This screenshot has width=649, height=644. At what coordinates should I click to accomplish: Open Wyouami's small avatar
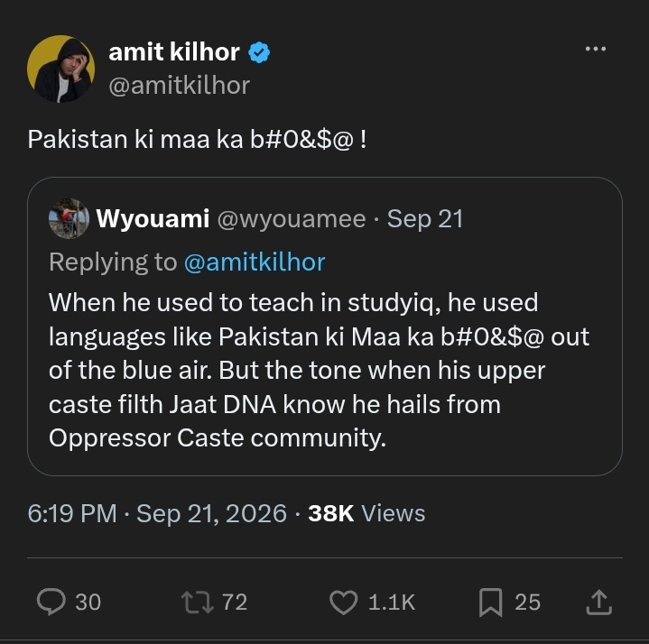coord(69,218)
